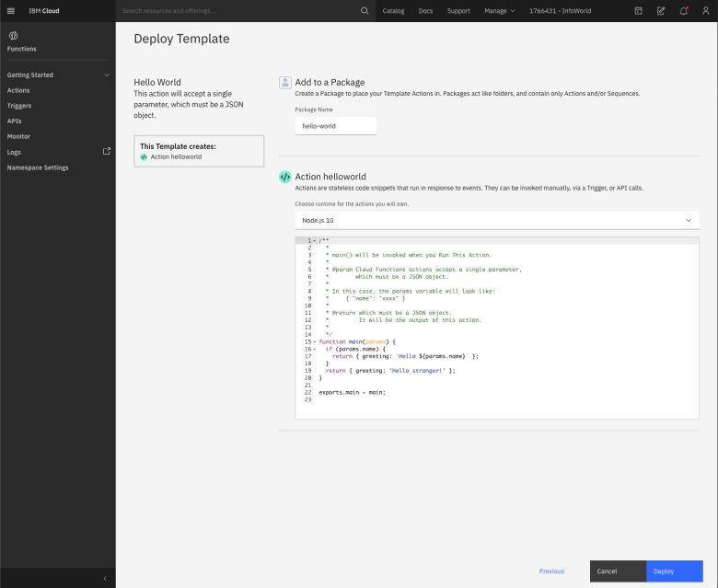The image size is (718, 588).
Task: Click the edit note icon in header
Action: 661,11
